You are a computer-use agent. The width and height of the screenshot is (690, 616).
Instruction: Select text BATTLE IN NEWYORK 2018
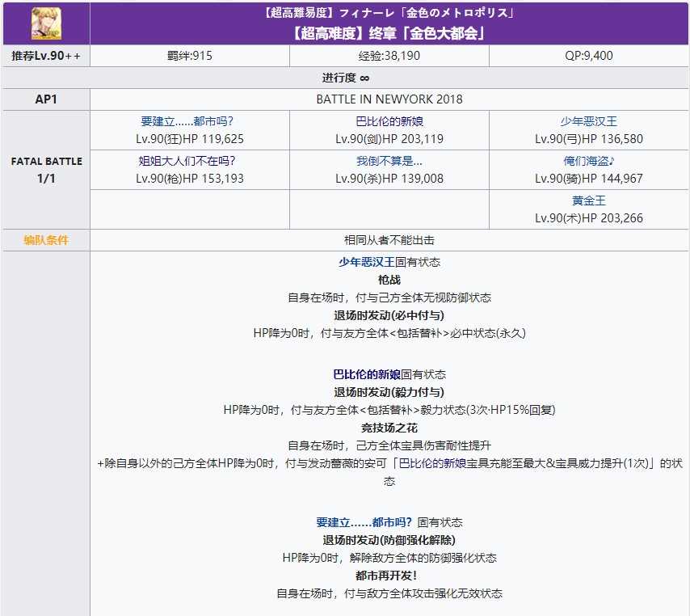point(389,99)
